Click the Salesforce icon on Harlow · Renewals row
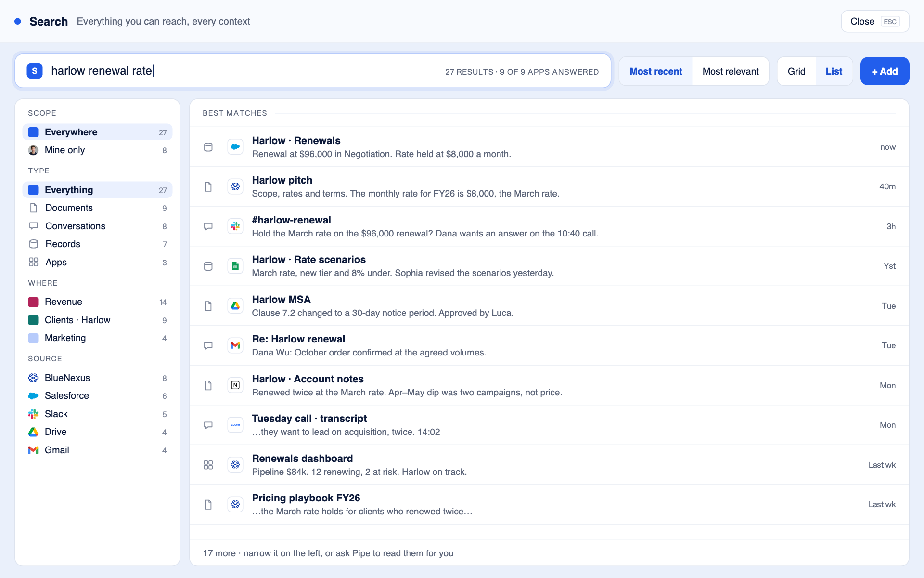Viewport: 924px width, 578px height. coord(235,147)
